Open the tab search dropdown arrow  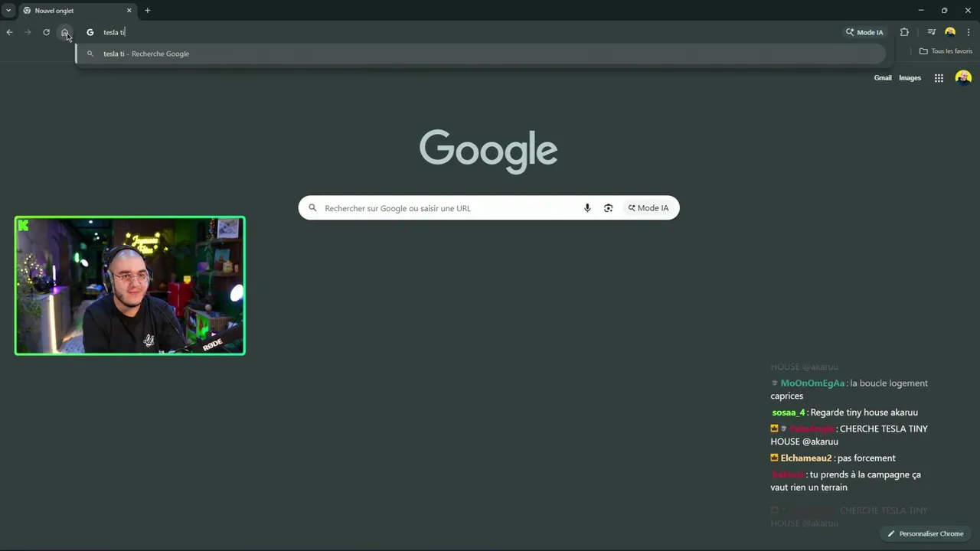click(8, 11)
